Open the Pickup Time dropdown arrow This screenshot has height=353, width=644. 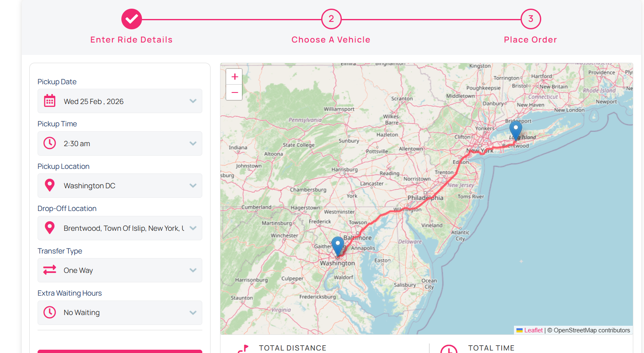tap(193, 143)
